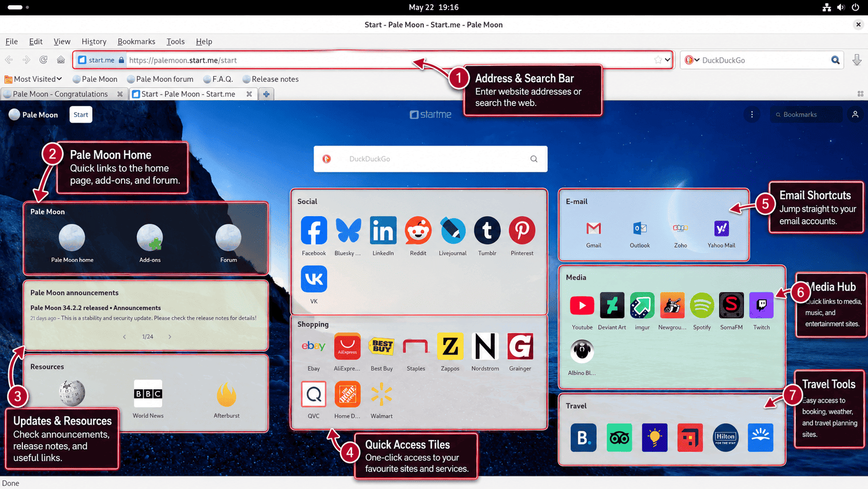The image size is (868, 489).
Task: Open the F.A.Q. bookmark
Action: tap(218, 79)
